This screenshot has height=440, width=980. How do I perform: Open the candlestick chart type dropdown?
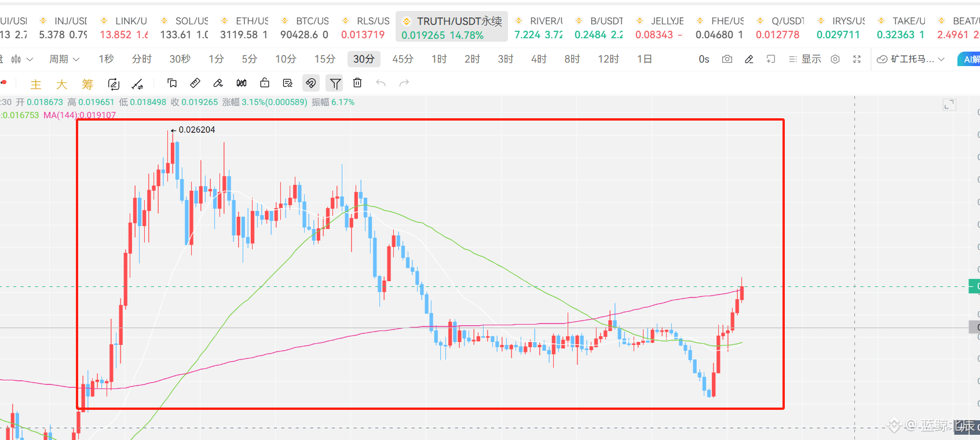coord(22,59)
